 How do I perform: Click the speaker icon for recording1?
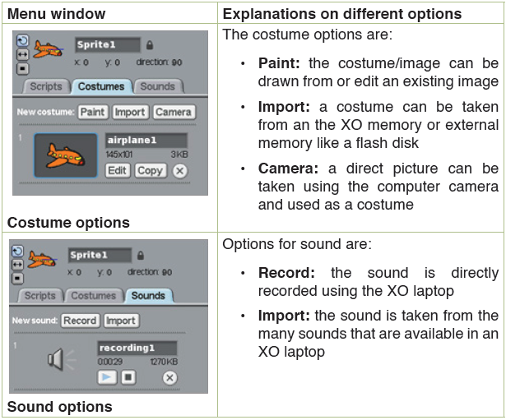point(61,359)
